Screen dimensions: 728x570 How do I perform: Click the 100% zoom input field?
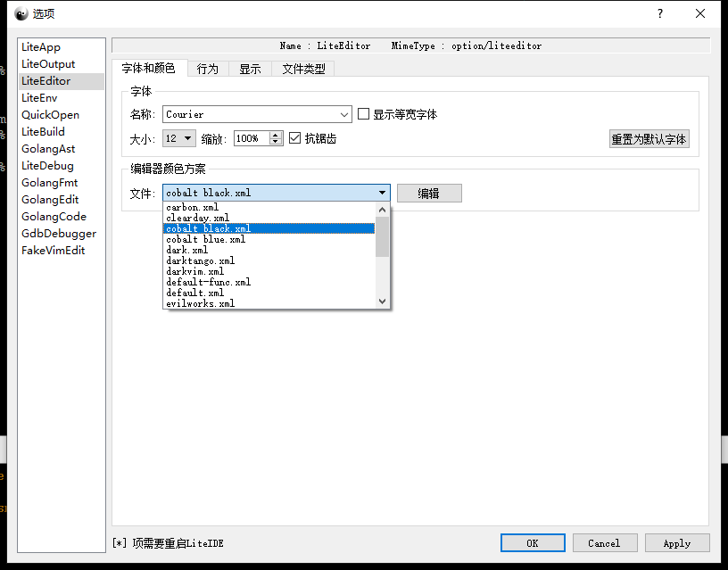coord(252,138)
